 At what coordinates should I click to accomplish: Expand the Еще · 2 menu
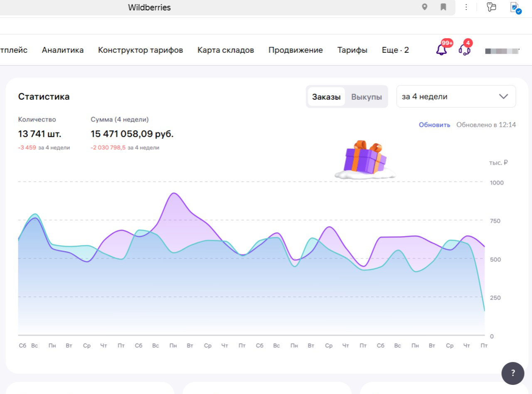pos(395,50)
